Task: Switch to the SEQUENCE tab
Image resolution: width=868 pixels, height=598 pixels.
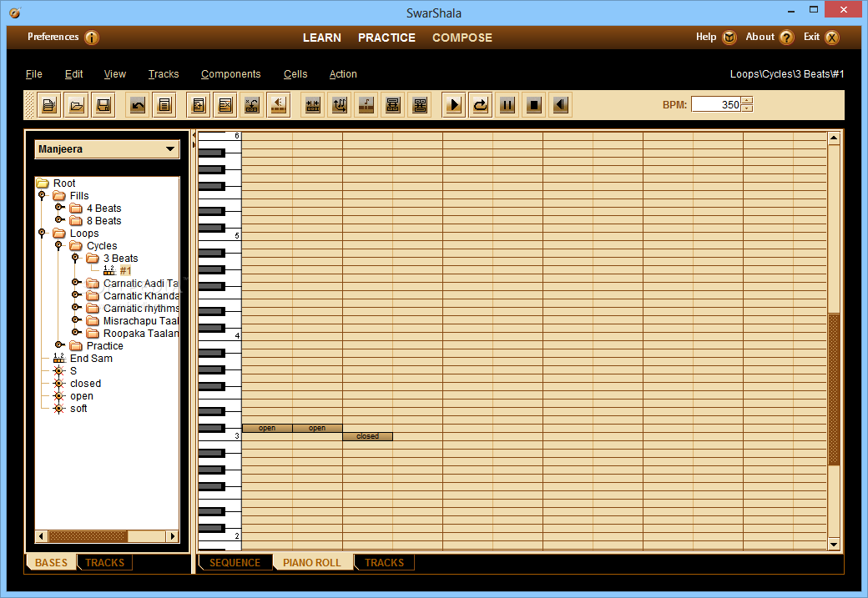Action: 235,563
